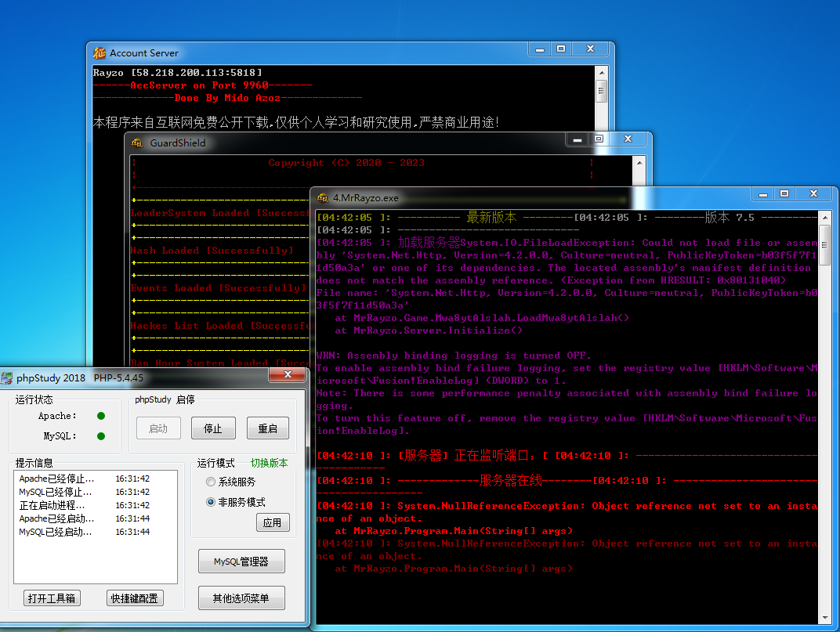Viewport: 840px width, 632px height.
Task: Minimize the 4.MrRayzo.exe window
Action: click(x=763, y=194)
